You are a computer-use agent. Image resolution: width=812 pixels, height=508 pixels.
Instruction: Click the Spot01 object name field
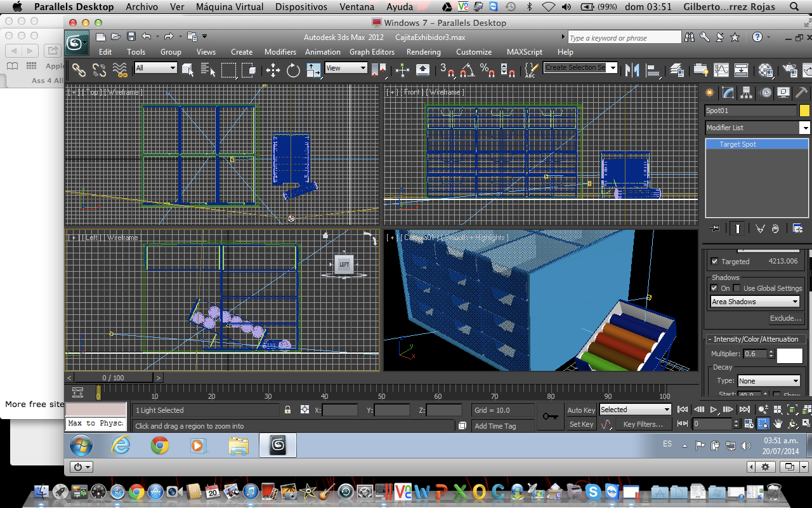(750, 110)
